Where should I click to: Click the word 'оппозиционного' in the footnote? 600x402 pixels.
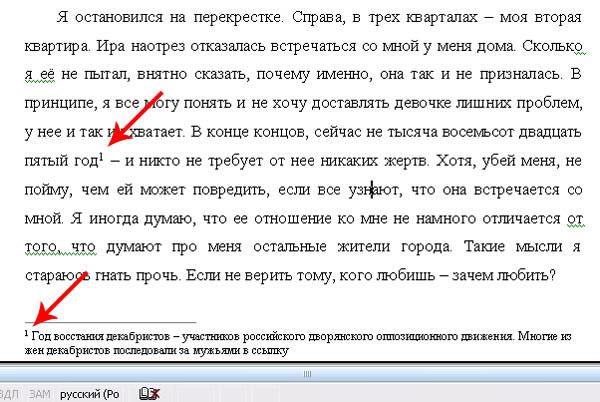tap(416, 337)
